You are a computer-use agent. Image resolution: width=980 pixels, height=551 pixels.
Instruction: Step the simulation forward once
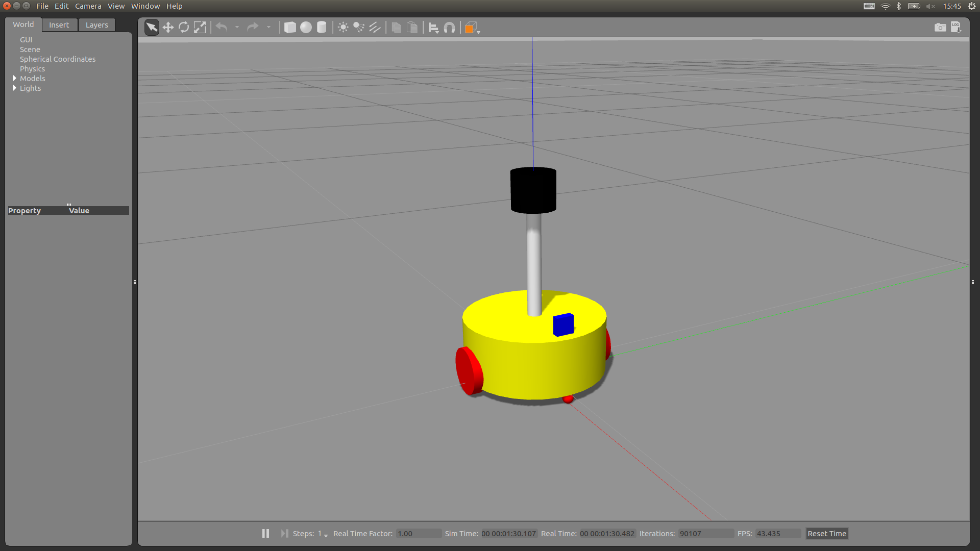pos(284,533)
